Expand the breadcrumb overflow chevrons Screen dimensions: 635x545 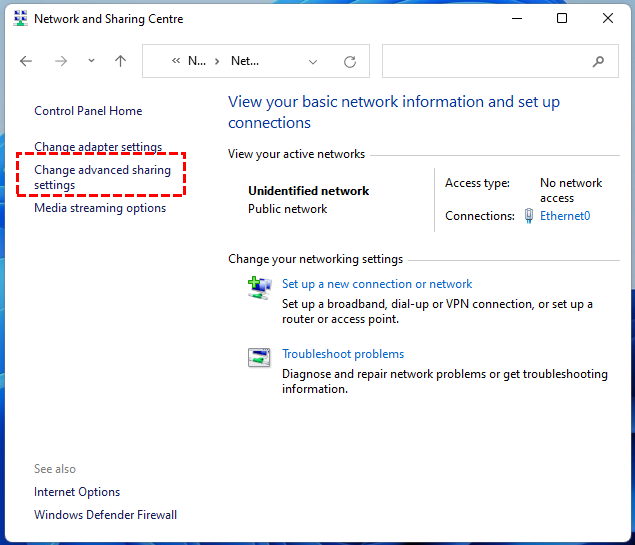pyautogui.click(x=177, y=61)
